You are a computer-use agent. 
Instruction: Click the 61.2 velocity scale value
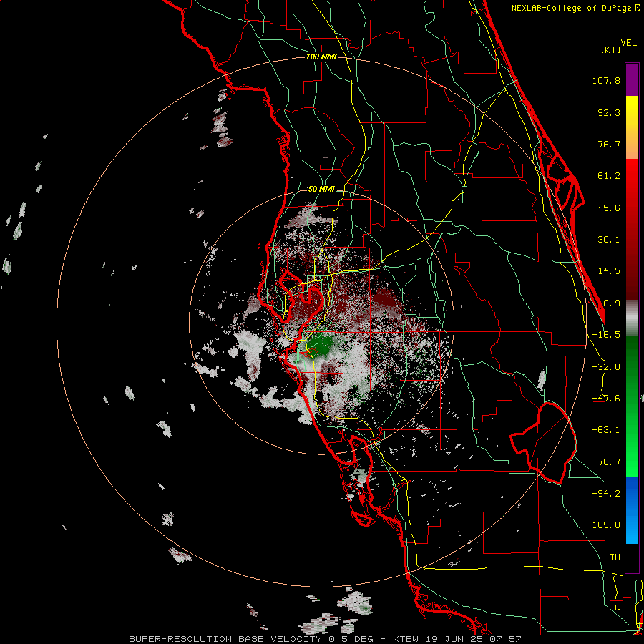click(609, 176)
